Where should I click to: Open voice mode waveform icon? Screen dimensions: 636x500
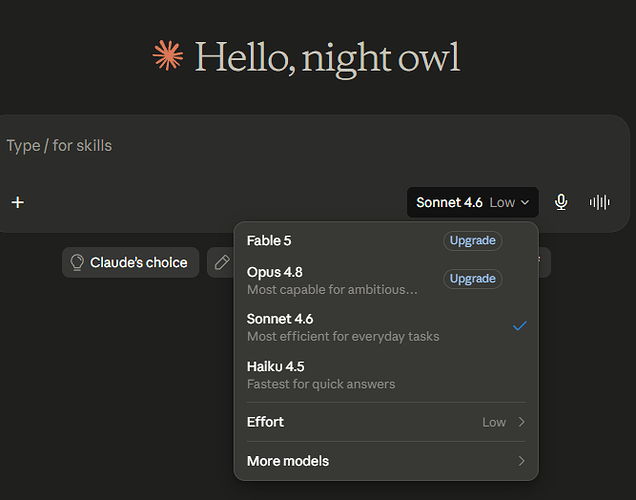[599, 202]
